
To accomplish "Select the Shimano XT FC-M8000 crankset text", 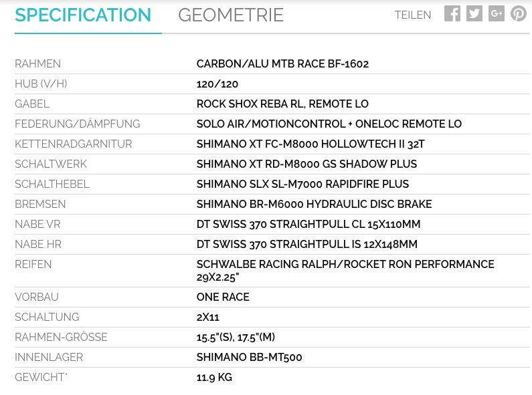I will click(x=311, y=144).
